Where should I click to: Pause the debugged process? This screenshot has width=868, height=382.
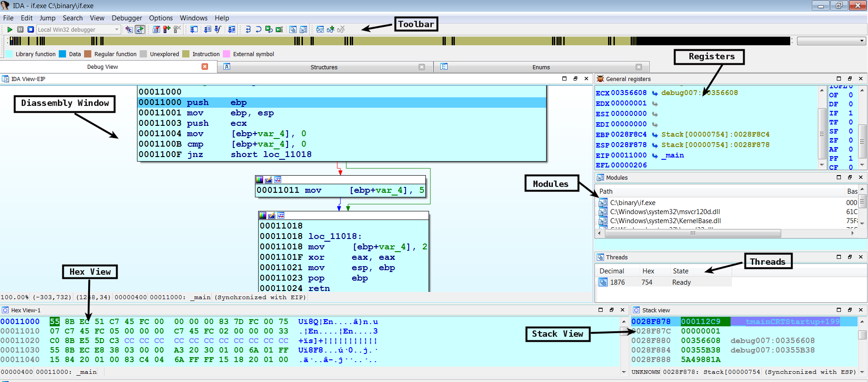tap(20, 29)
